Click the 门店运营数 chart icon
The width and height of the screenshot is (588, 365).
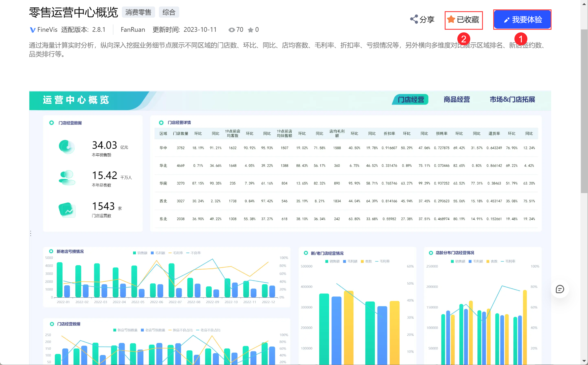tap(67, 210)
